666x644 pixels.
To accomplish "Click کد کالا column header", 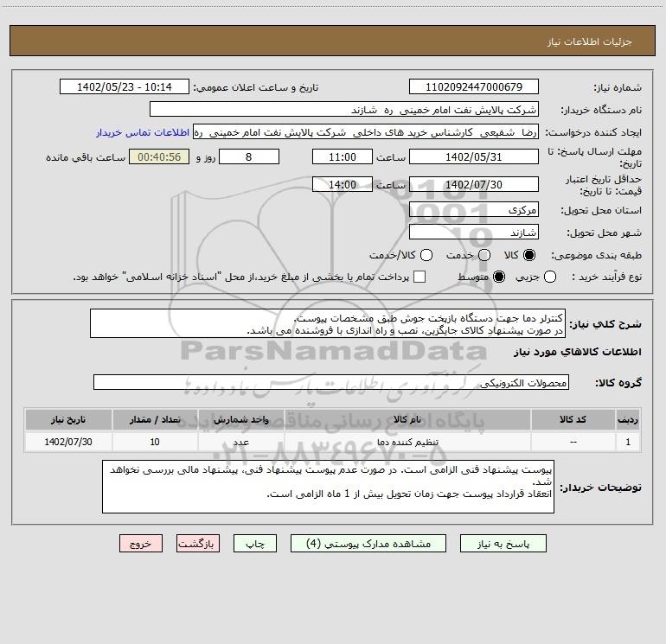I will click(573, 419).
